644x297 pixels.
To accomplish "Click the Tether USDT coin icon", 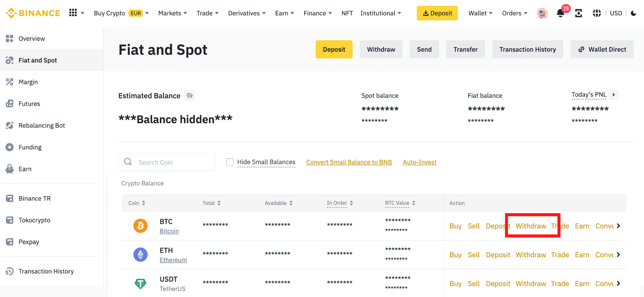I will (140, 284).
